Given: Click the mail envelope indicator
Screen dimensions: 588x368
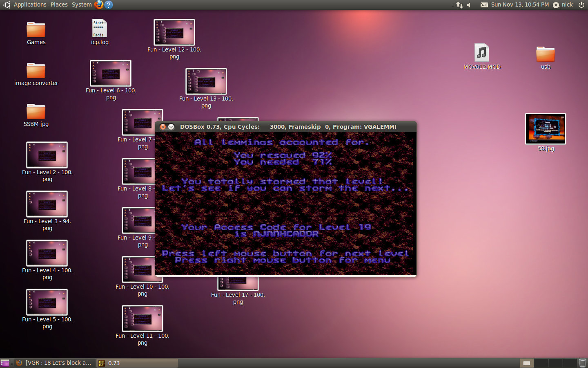Looking at the screenshot, I should pyautogui.click(x=484, y=5).
